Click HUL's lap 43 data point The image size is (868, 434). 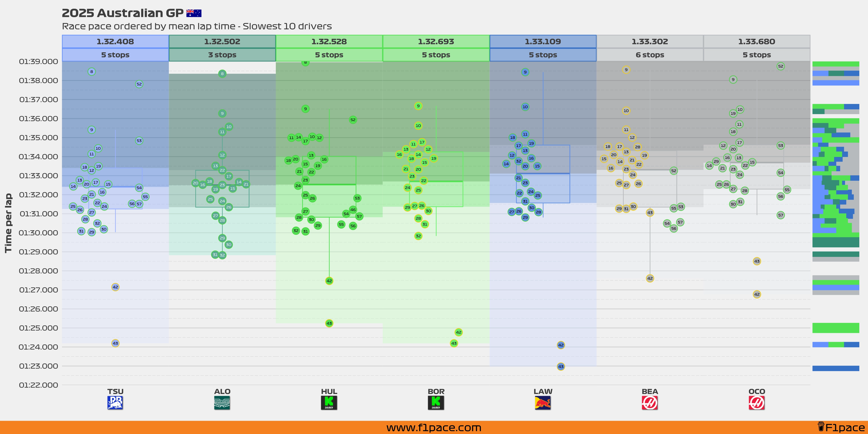(329, 323)
